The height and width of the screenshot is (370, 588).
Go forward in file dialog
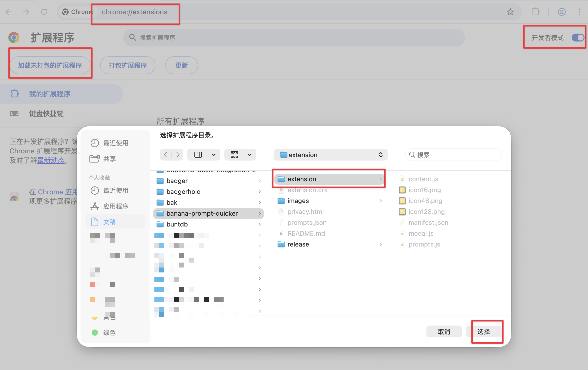pos(178,155)
